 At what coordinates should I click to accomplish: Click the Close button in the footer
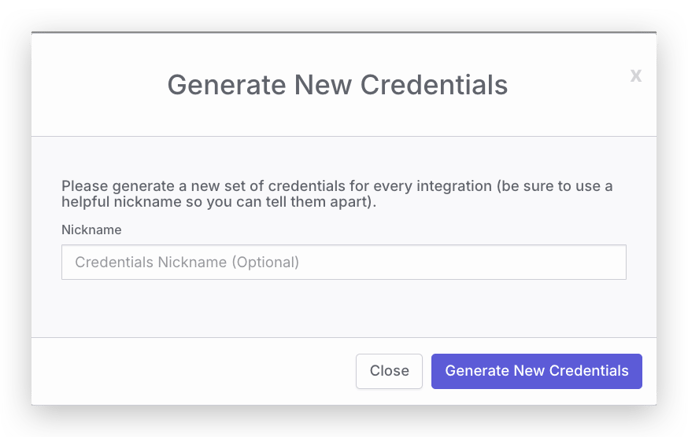(x=389, y=371)
